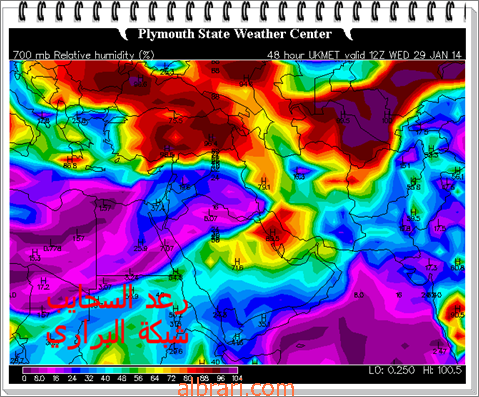The width and height of the screenshot is (479, 397).
Task: Click the Plymouth State Weather Center title
Action: click(235, 34)
